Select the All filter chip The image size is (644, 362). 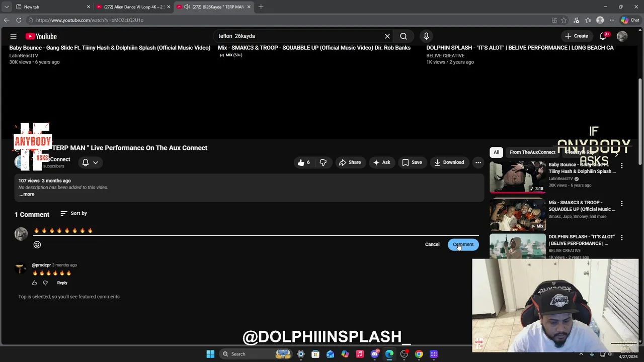(x=496, y=152)
